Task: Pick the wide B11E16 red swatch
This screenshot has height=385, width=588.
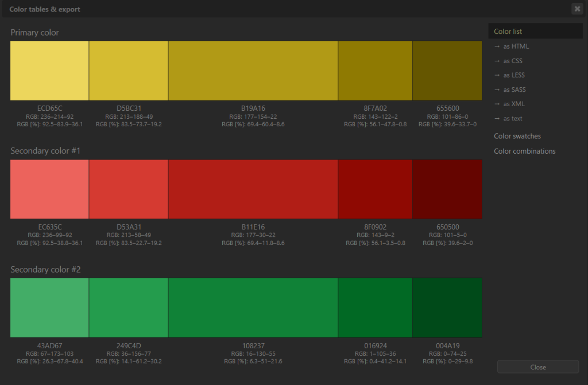Action: [x=253, y=189]
